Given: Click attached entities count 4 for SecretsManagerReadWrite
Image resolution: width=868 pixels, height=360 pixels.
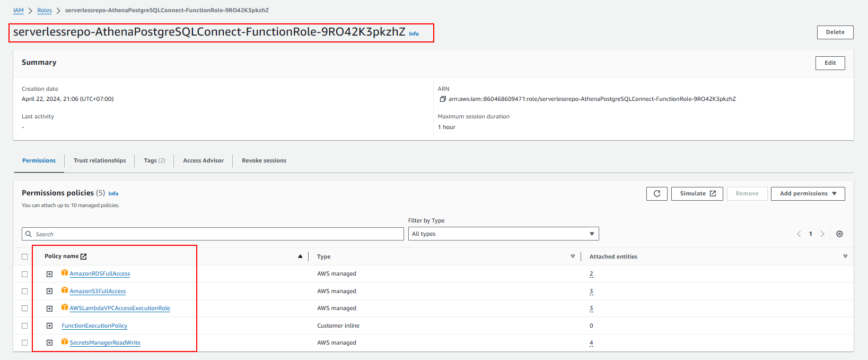Looking at the screenshot, I should coord(591,343).
